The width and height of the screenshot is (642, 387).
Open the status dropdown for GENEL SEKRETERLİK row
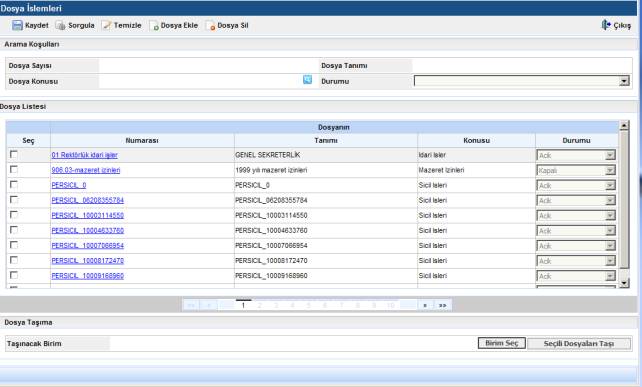click(576, 155)
